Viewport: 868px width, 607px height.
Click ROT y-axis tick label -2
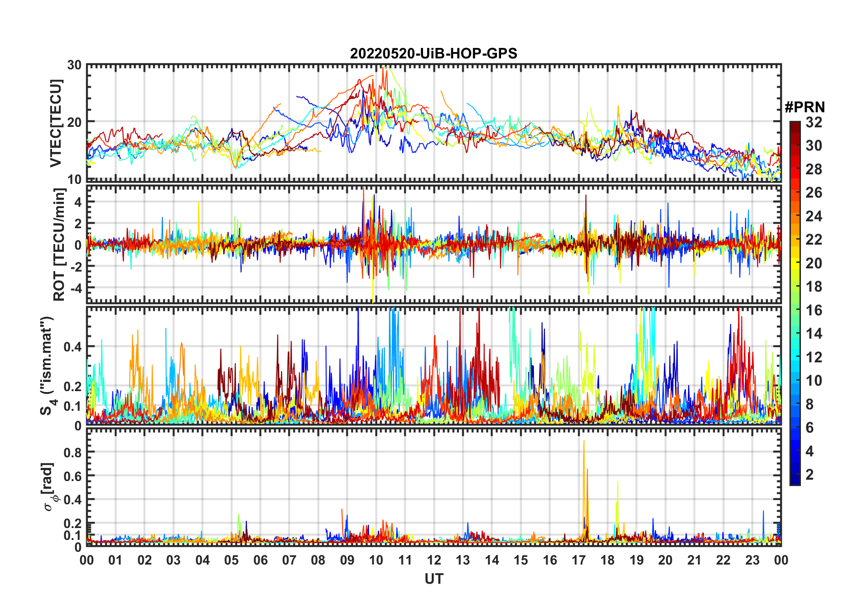75,266
